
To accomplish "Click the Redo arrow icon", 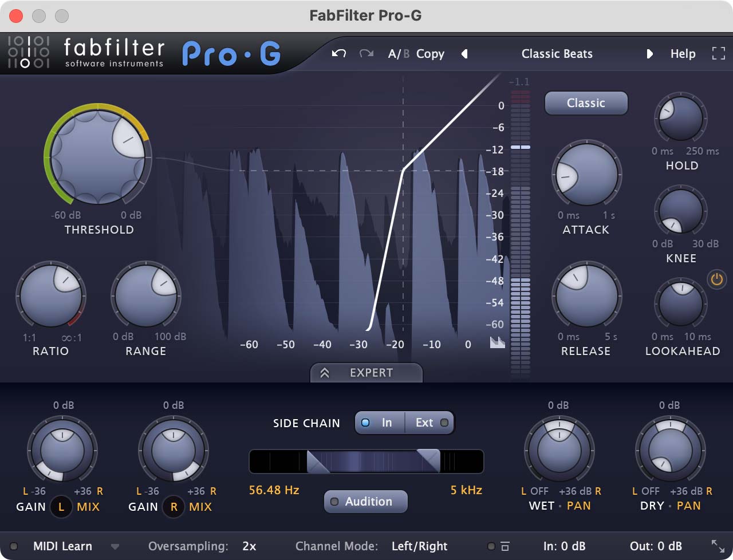I will point(366,53).
